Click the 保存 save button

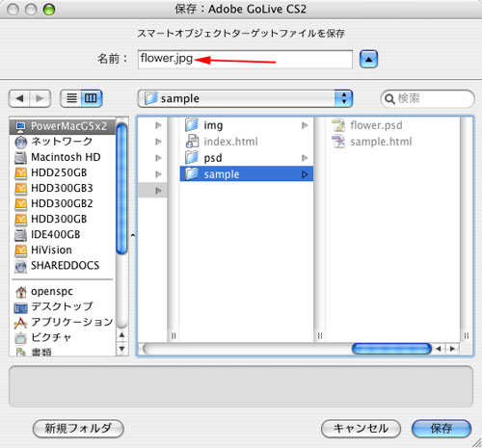pyautogui.click(x=442, y=429)
